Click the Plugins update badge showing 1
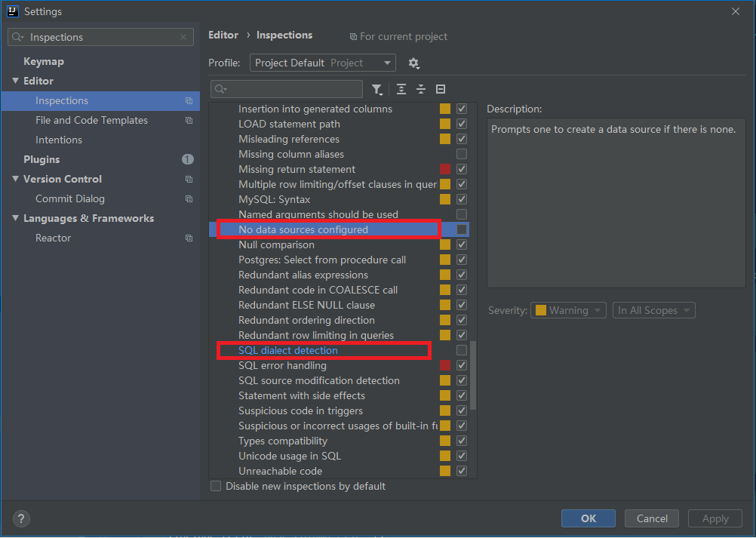 click(188, 159)
